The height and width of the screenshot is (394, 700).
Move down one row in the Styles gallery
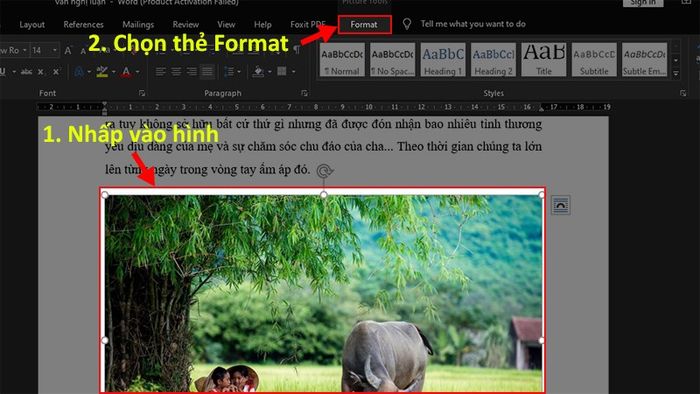(676, 60)
